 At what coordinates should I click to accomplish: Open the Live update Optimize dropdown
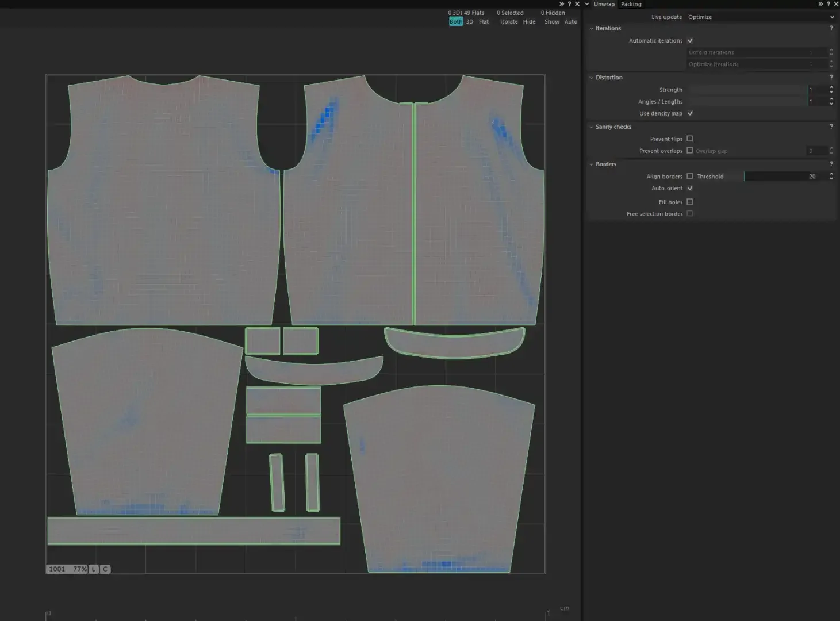pos(761,17)
